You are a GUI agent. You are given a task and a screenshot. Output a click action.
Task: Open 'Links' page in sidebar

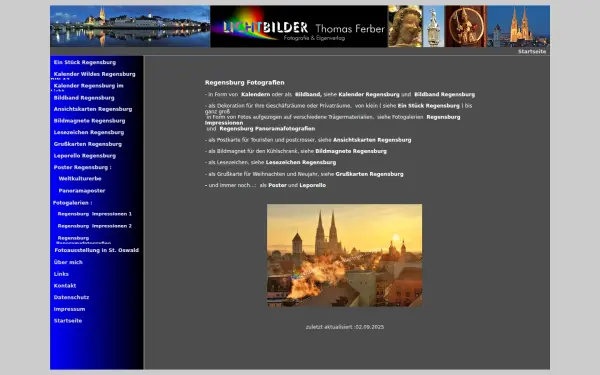click(x=61, y=274)
